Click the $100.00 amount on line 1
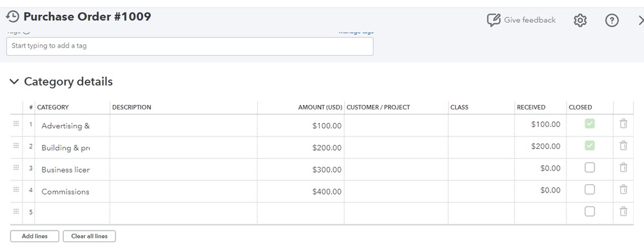The height and width of the screenshot is (248, 644). tap(327, 126)
